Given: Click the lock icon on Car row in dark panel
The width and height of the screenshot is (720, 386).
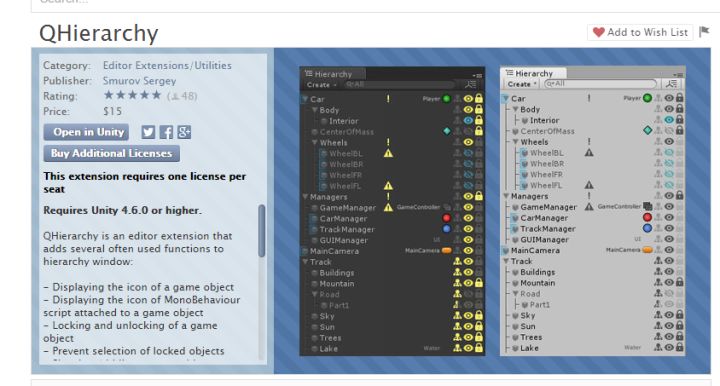Looking at the screenshot, I should point(479,99).
